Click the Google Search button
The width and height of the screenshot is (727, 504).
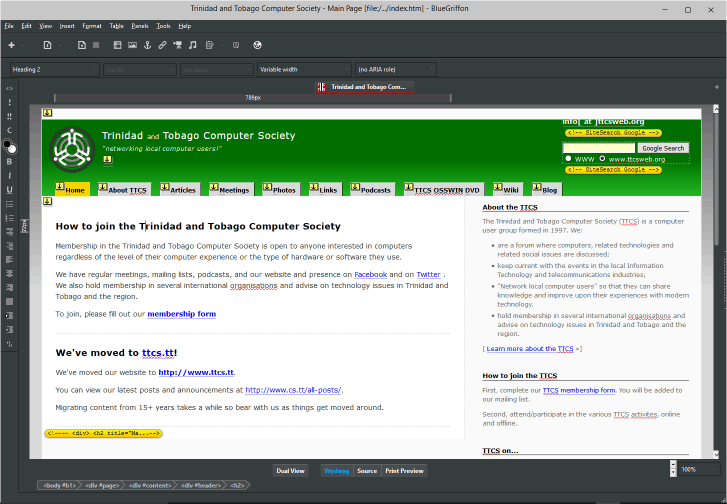[x=663, y=148]
